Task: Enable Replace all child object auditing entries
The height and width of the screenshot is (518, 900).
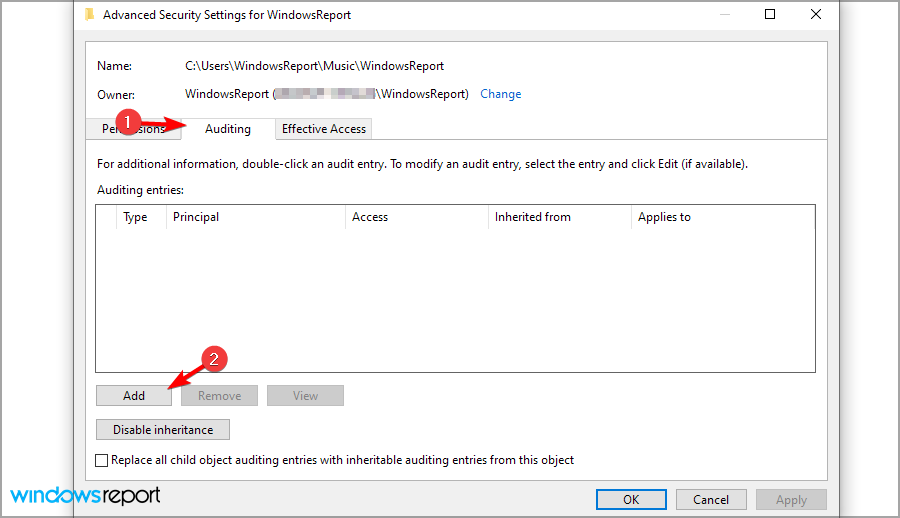Action: coord(101,460)
